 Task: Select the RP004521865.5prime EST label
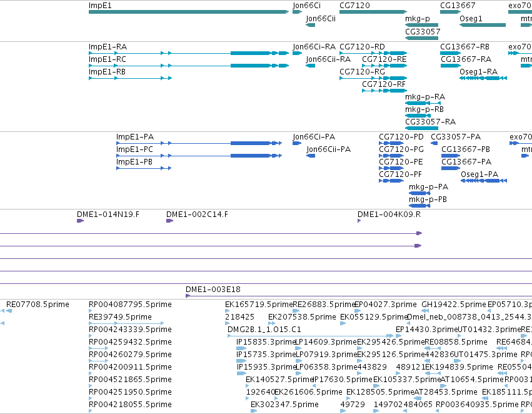coord(130,380)
